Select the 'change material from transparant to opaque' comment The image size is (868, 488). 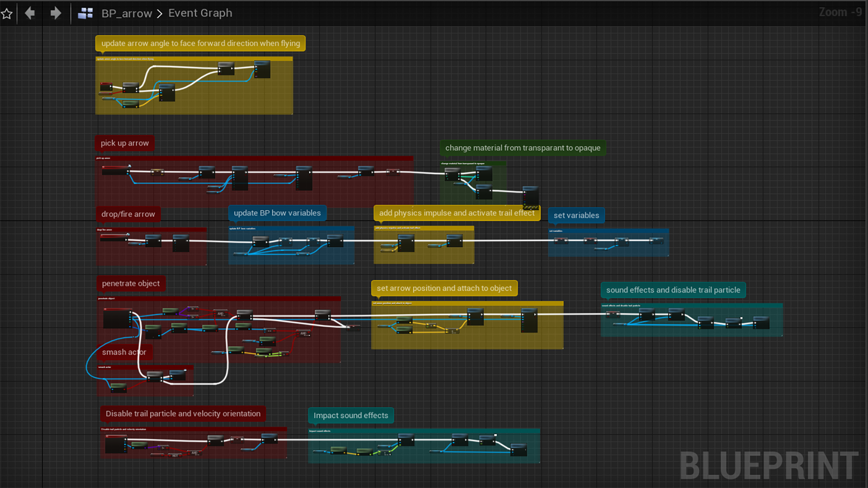click(522, 148)
